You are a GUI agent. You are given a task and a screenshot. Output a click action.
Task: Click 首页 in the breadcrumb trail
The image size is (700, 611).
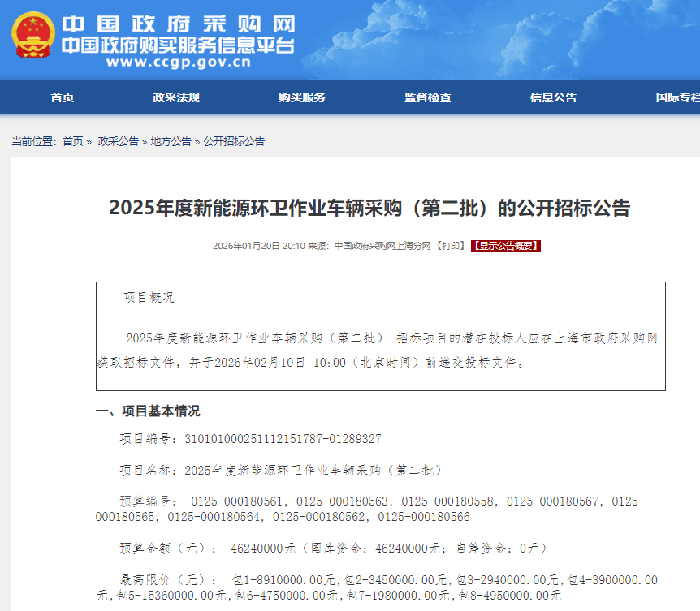(73, 141)
